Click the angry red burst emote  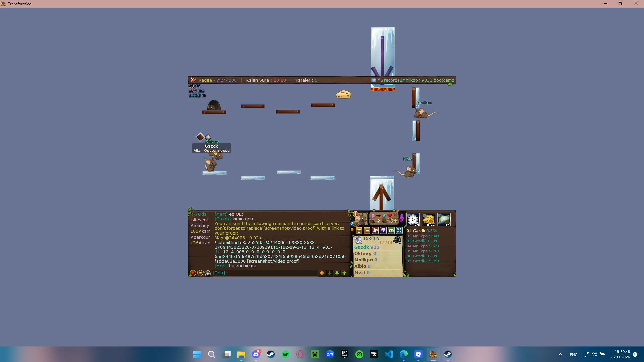395,216
